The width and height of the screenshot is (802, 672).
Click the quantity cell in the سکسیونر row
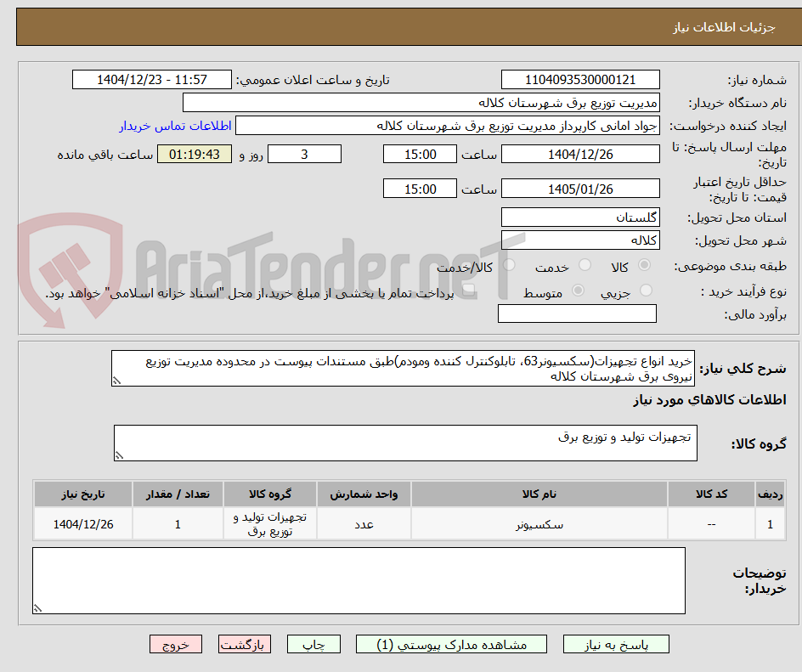point(178,524)
